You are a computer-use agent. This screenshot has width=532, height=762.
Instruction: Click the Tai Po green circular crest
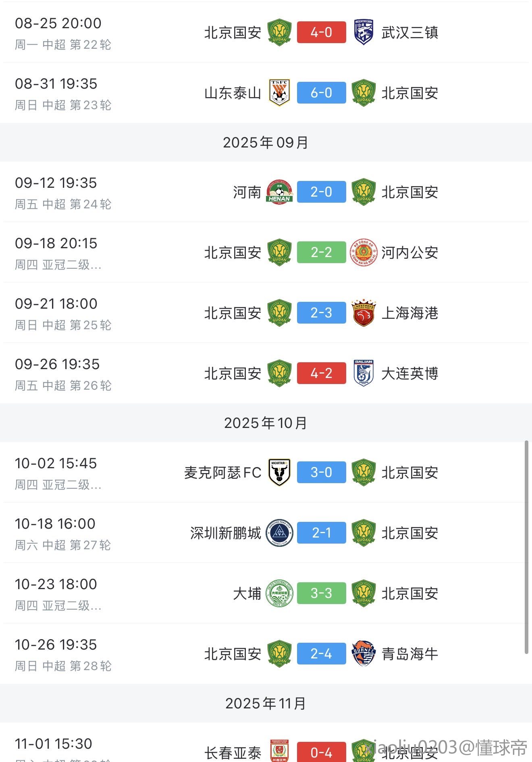[279, 593]
